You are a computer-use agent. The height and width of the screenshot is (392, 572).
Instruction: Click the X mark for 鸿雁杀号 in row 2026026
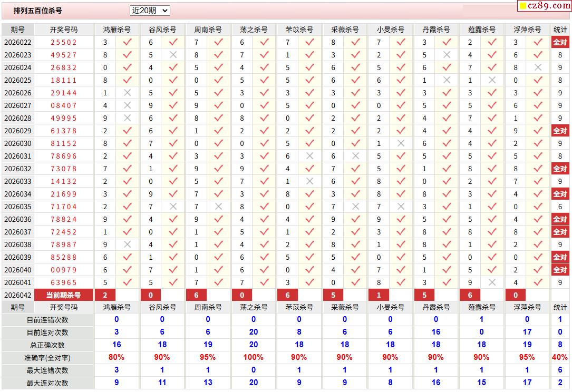(127, 93)
